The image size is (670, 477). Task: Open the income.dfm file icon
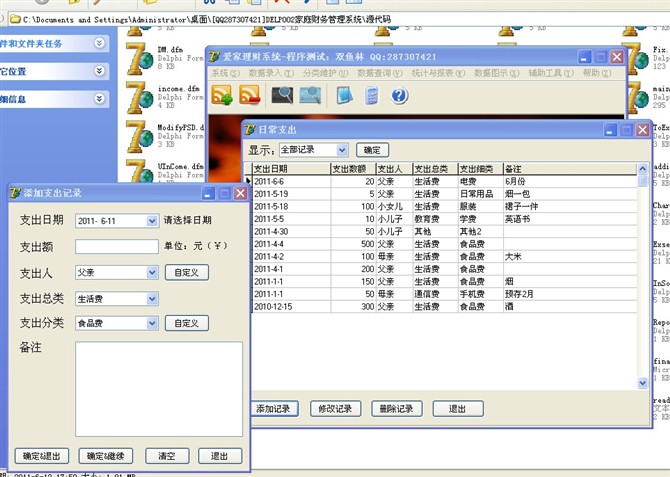(139, 100)
